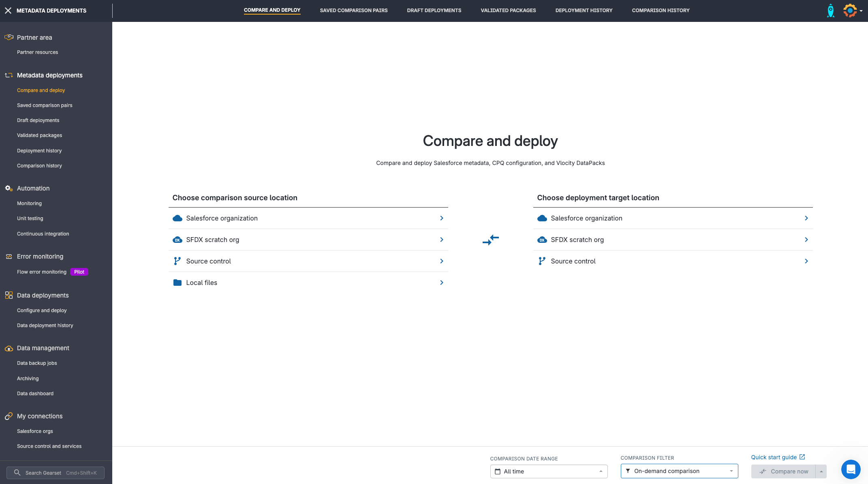The width and height of the screenshot is (868, 484).
Task: Open Flow error monitoring in sidebar
Action: point(42,272)
